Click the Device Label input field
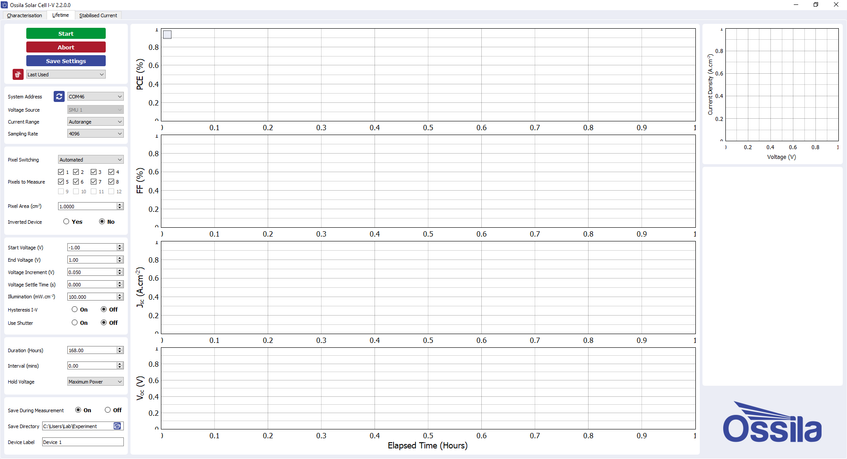847x459 pixels. 82,441
